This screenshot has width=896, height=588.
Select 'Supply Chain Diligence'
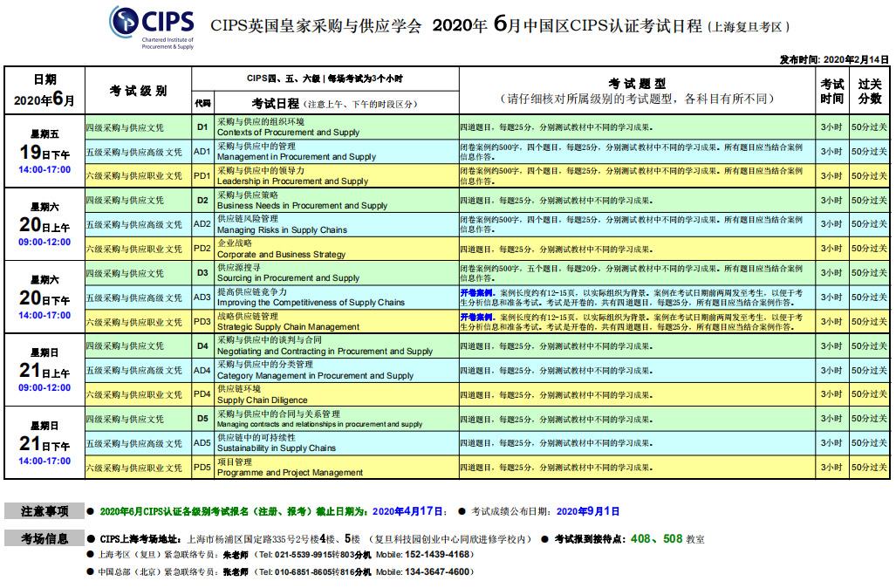pos(263,400)
